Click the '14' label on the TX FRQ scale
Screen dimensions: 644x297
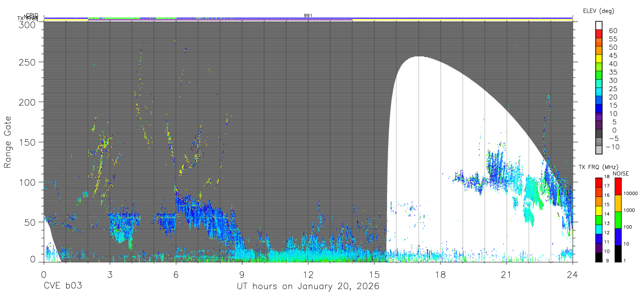click(606, 214)
